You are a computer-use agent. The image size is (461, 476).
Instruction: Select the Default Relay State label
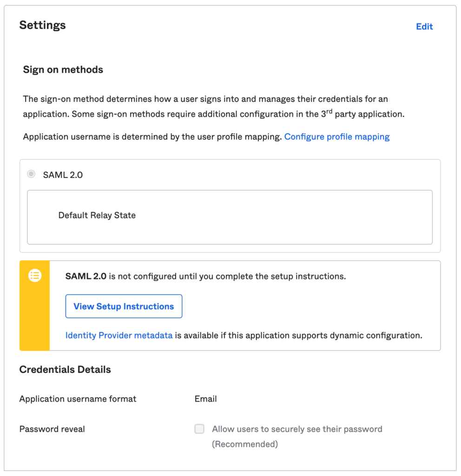[x=97, y=215]
